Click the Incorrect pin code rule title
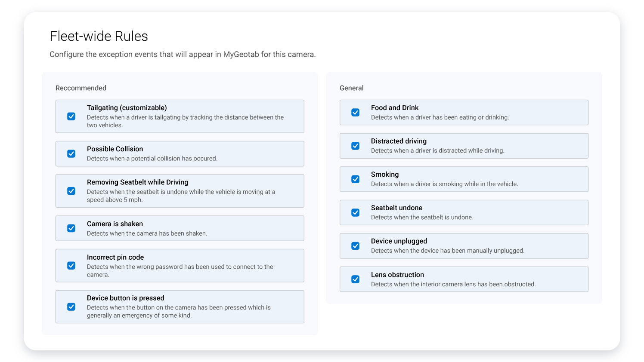Viewport: 644px width, 362px height. [115, 258]
